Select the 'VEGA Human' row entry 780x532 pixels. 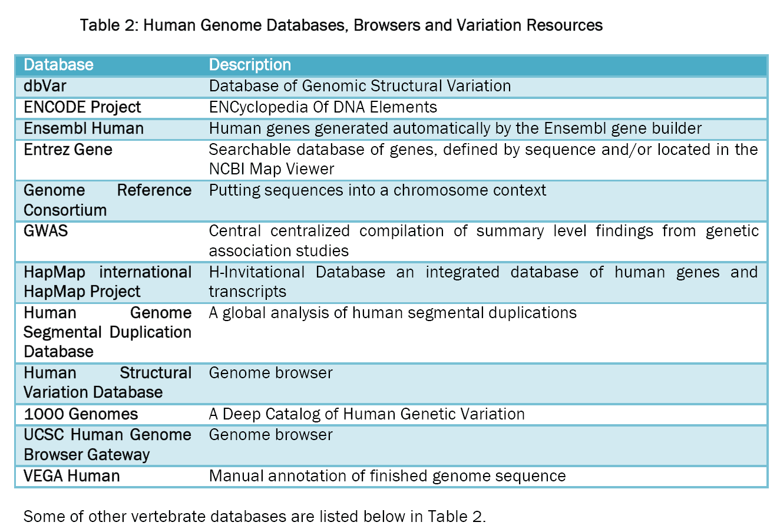(x=71, y=476)
